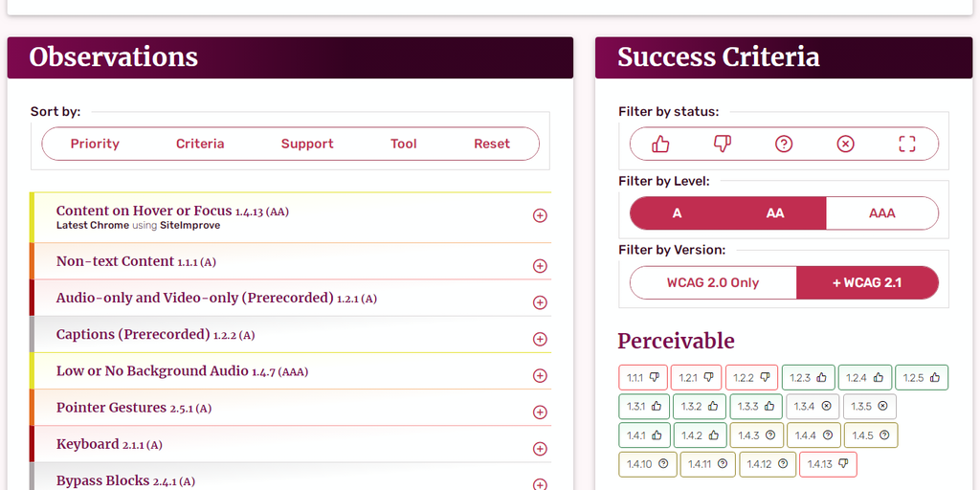This screenshot has width=980, height=490.
Task: Filter by failed thumbs-down status icon
Action: (x=723, y=144)
